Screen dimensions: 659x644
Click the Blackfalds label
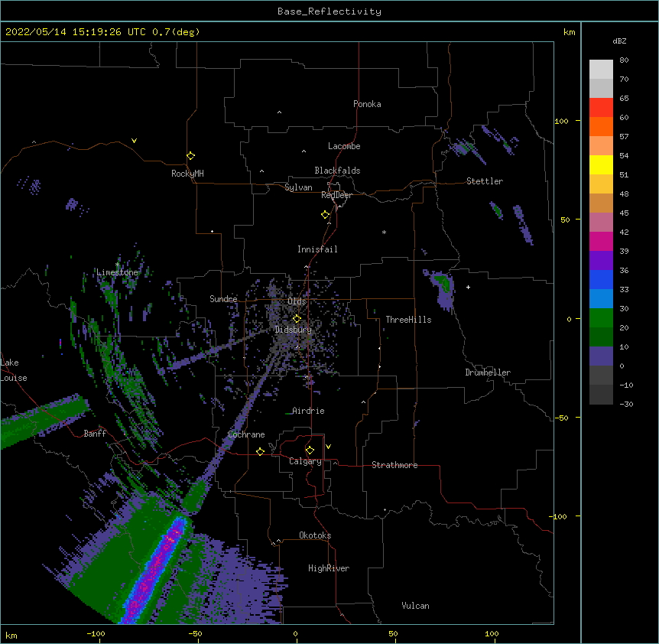click(x=337, y=171)
